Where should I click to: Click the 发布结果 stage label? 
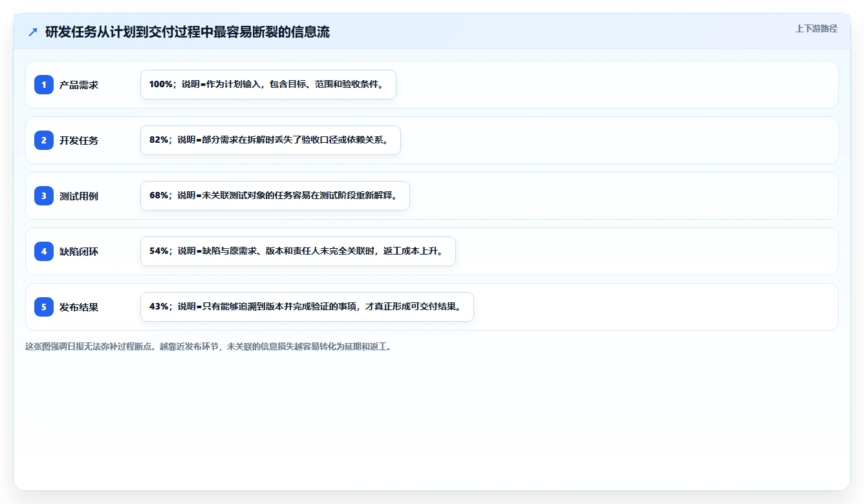[x=79, y=307]
